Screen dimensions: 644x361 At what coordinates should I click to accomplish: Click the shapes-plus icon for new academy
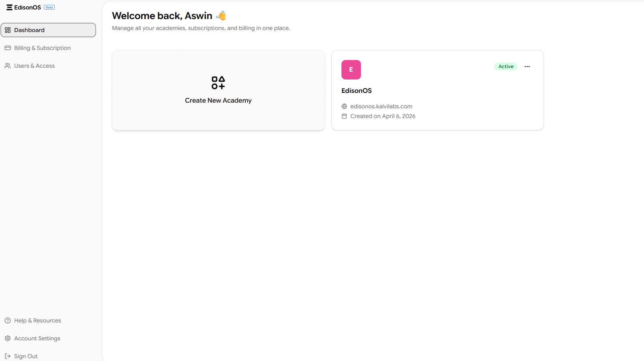click(218, 83)
